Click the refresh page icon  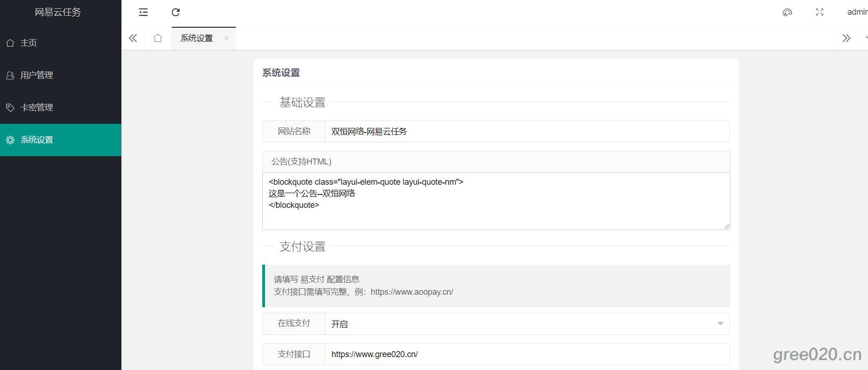coord(175,12)
